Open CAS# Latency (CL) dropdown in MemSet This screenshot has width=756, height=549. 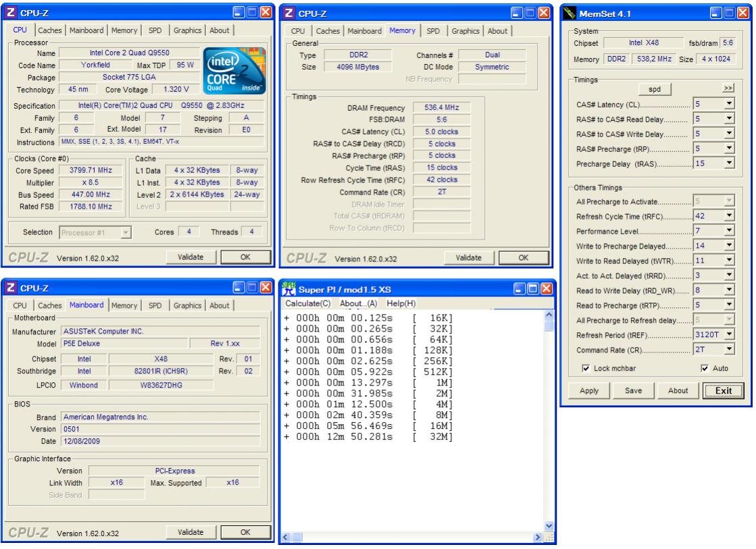click(729, 103)
